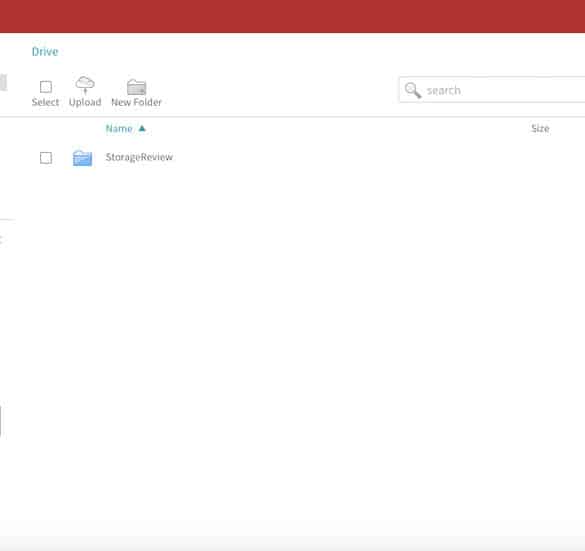
Task: Create a New Folder
Action: pyautogui.click(x=137, y=93)
